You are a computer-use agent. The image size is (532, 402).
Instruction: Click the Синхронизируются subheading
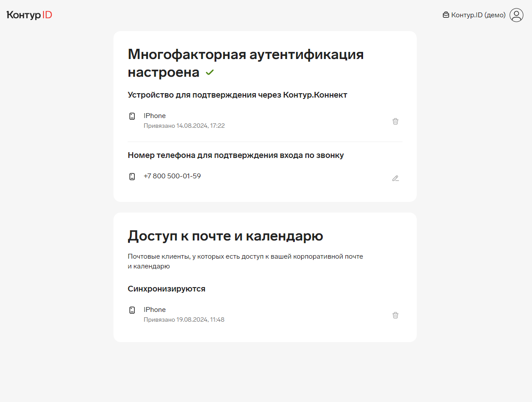[167, 289]
